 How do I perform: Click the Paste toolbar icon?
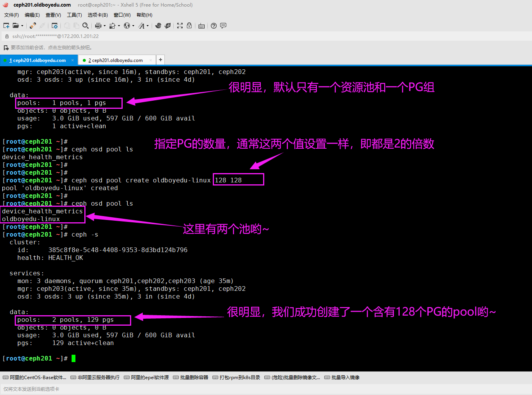(x=76, y=26)
